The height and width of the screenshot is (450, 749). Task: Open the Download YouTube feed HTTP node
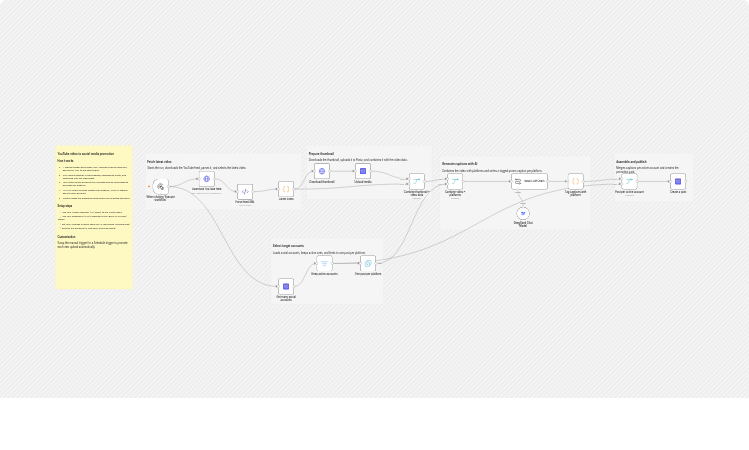[x=206, y=179]
